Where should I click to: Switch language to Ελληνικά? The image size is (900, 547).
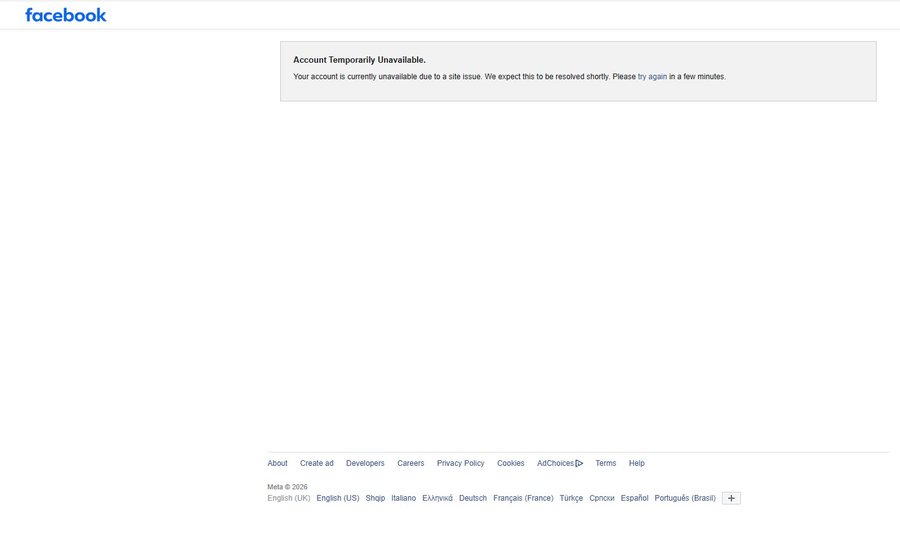tap(437, 498)
